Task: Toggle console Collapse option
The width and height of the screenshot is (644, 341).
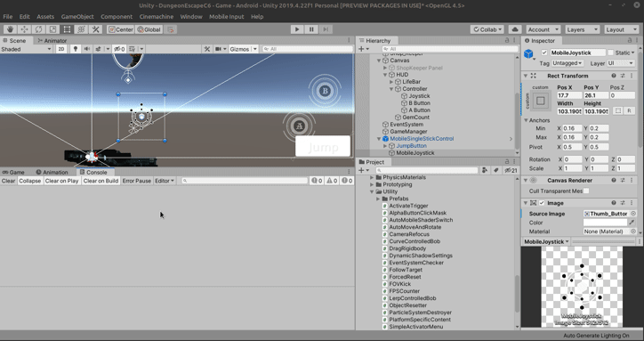Action: coord(30,181)
